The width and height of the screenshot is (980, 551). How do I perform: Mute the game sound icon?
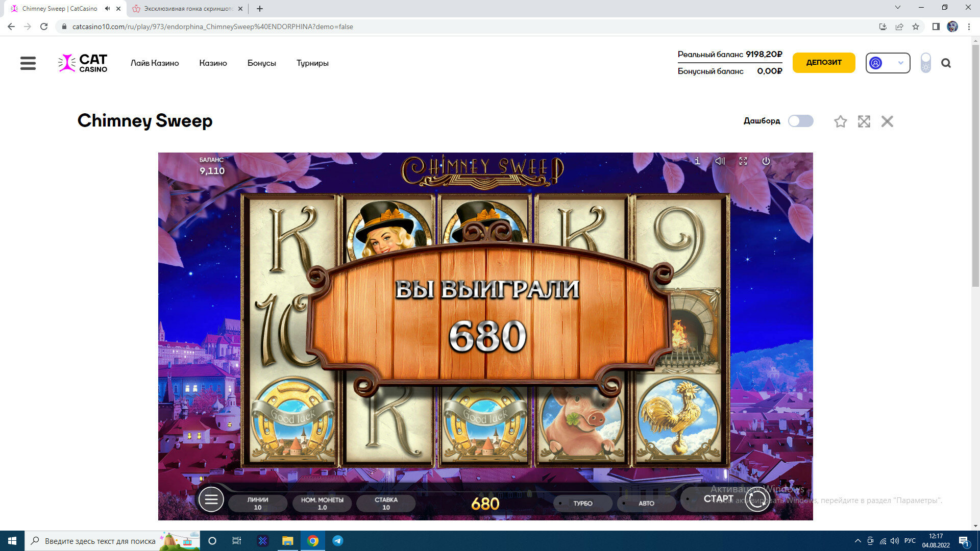[x=720, y=161]
